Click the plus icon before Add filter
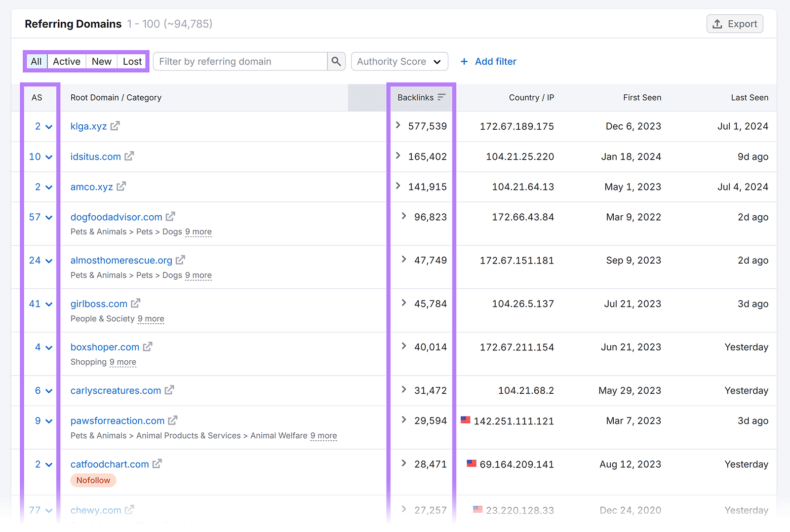Image resolution: width=790 pixels, height=532 pixels. coord(464,61)
